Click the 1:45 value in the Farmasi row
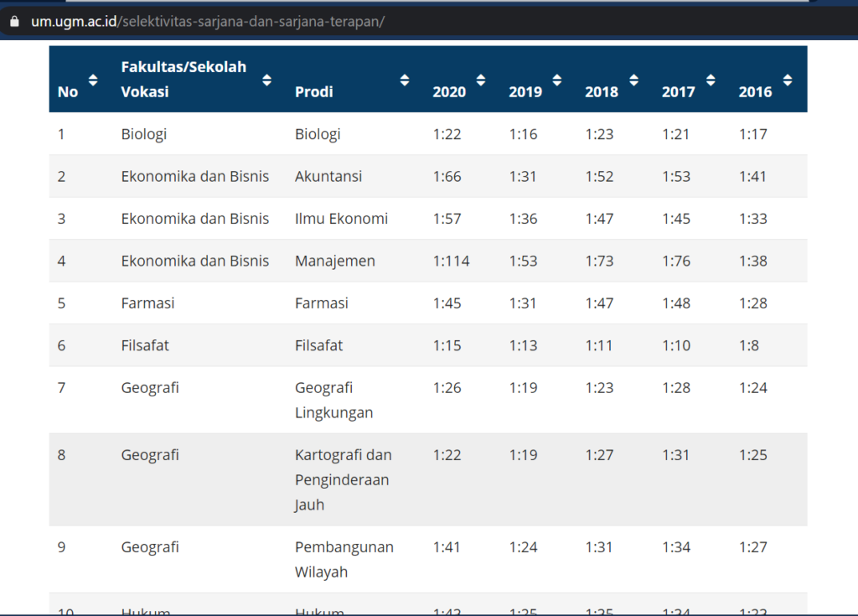Viewport: 858px width, 616px height. click(447, 303)
